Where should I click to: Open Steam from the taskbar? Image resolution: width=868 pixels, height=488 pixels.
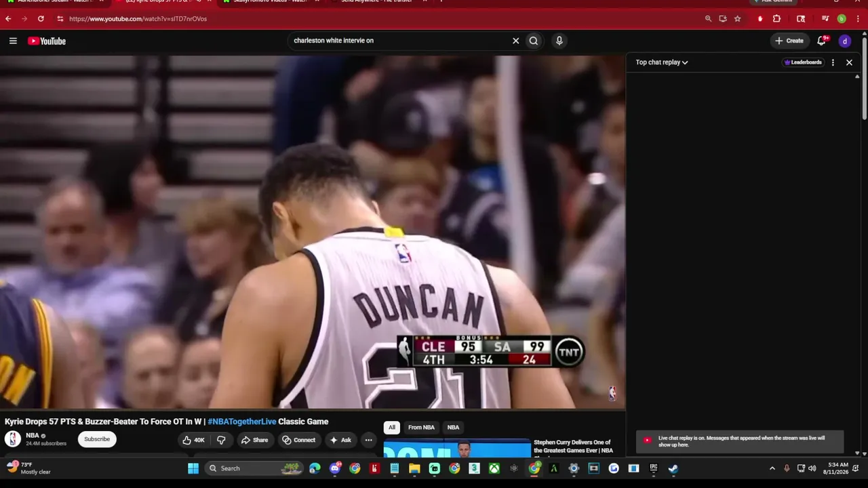point(673,468)
